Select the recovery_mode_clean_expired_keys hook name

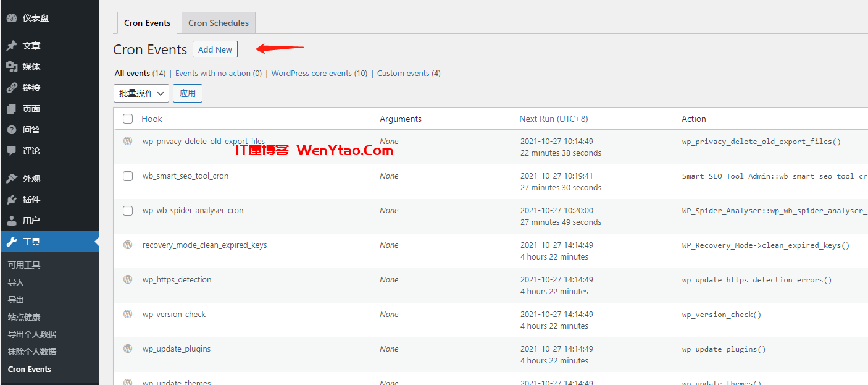[204, 245]
